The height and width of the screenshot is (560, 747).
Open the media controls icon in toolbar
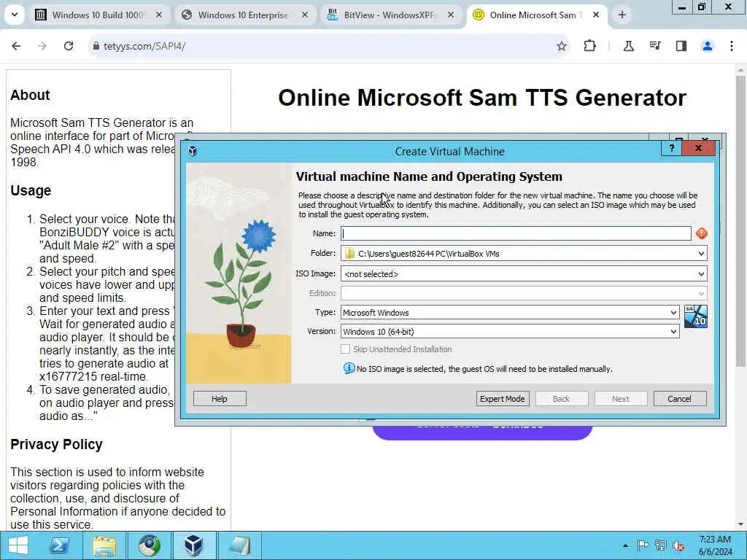(x=655, y=46)
